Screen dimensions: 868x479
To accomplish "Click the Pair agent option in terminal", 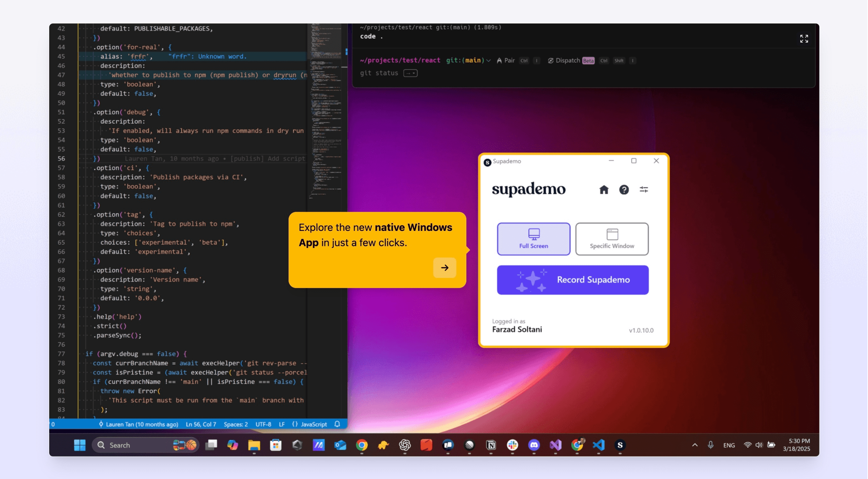I will click(x=506, y=60).
